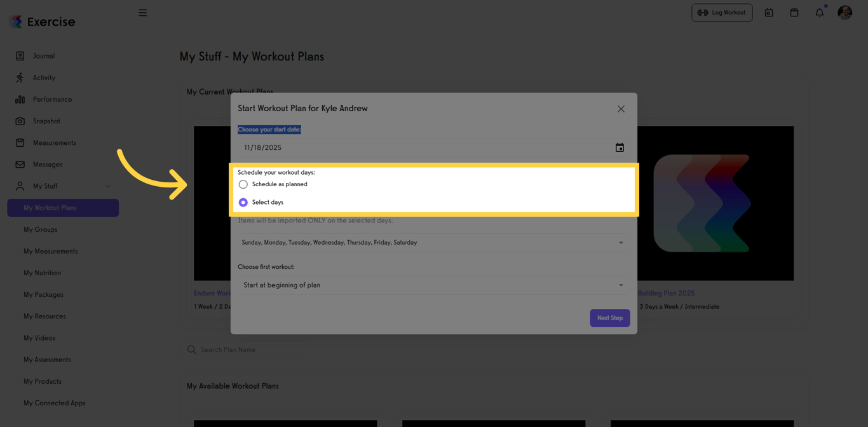Click the Journal sidebar icon
The height and width of the screenshot is (427, 868).
20,56
